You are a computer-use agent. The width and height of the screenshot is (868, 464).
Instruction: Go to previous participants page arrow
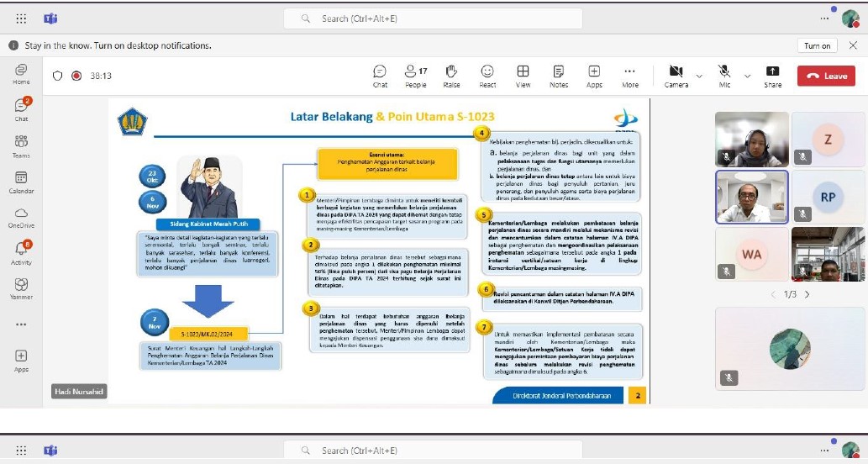773,294
